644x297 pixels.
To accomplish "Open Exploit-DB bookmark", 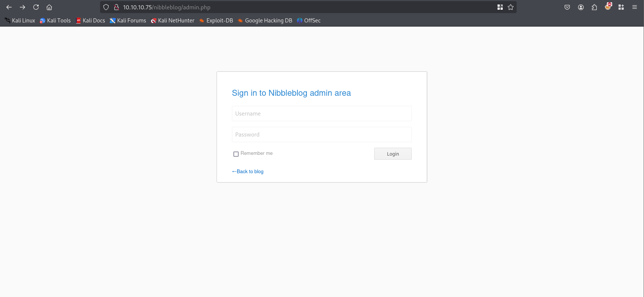I will [x=216, y=21].
